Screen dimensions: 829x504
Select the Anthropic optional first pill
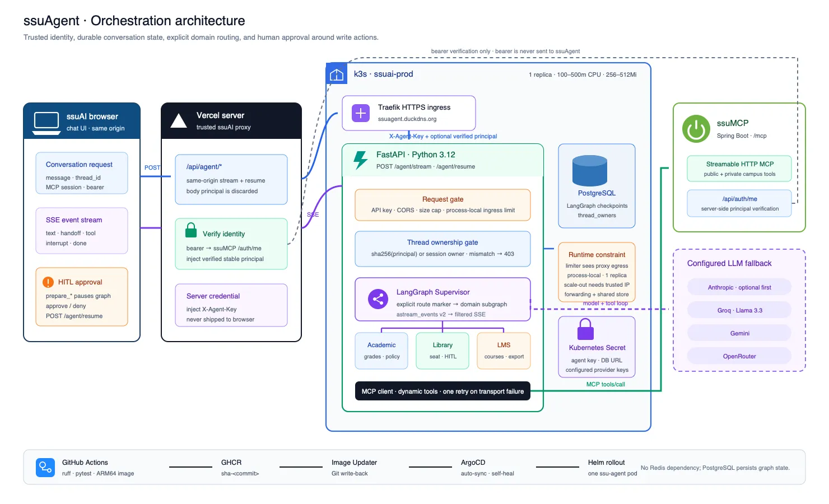pyautogui.click(x=739, y=287)
